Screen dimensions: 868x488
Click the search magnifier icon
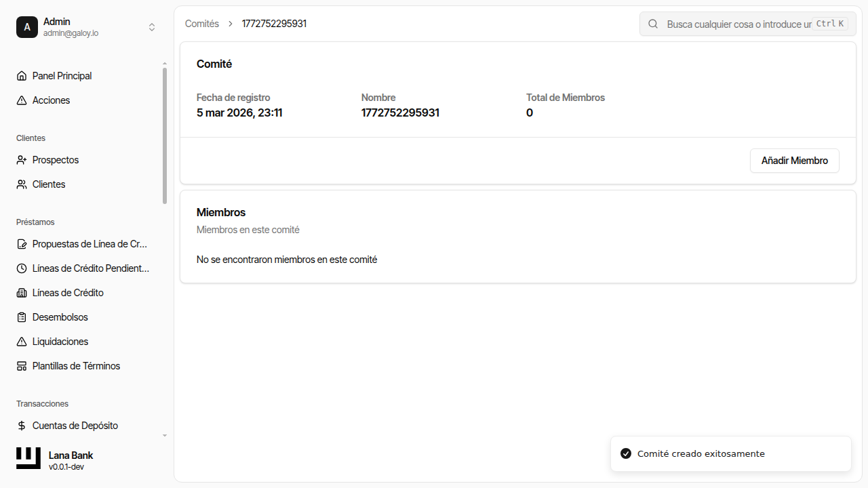point(653,24)
